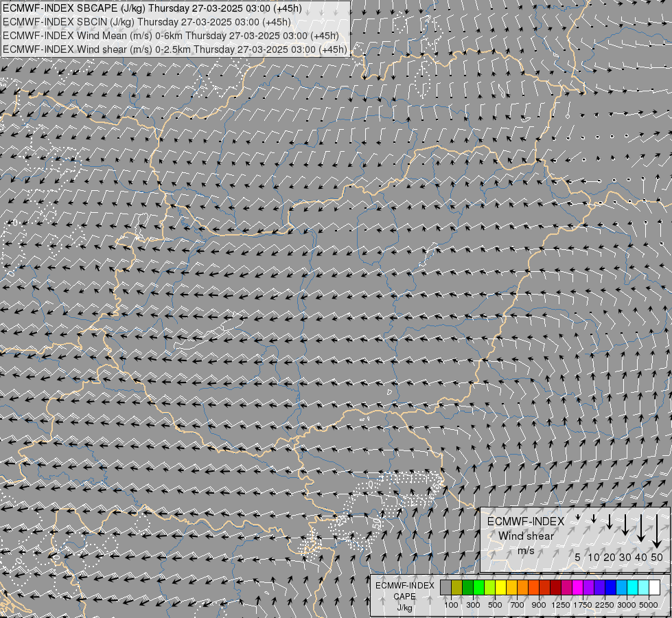
Task: Click the '25' dotted contour label
Action: (342, 520)
